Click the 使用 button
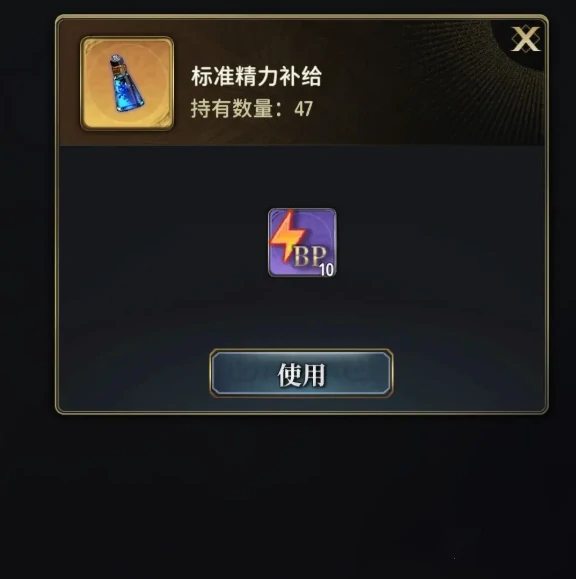This screenshot has height=579, width=576. [x=301, y=373]
